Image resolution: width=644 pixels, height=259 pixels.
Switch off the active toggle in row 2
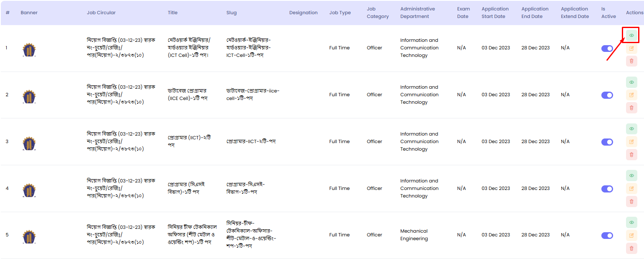[x=607, y=95]
